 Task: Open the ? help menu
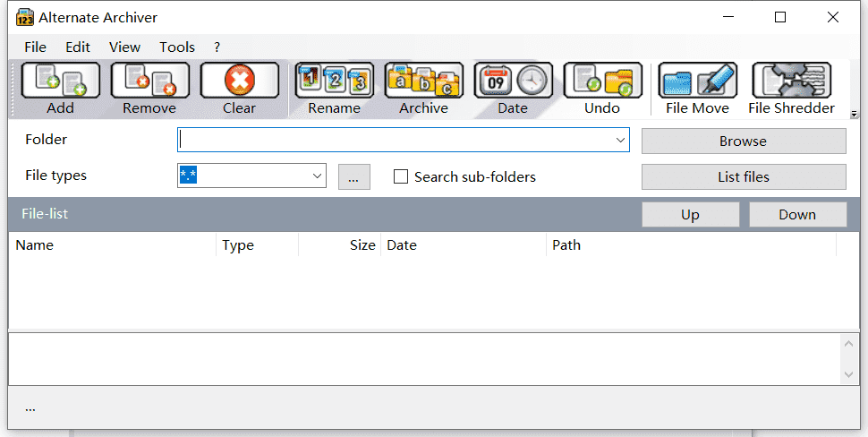tap(217, 47)
